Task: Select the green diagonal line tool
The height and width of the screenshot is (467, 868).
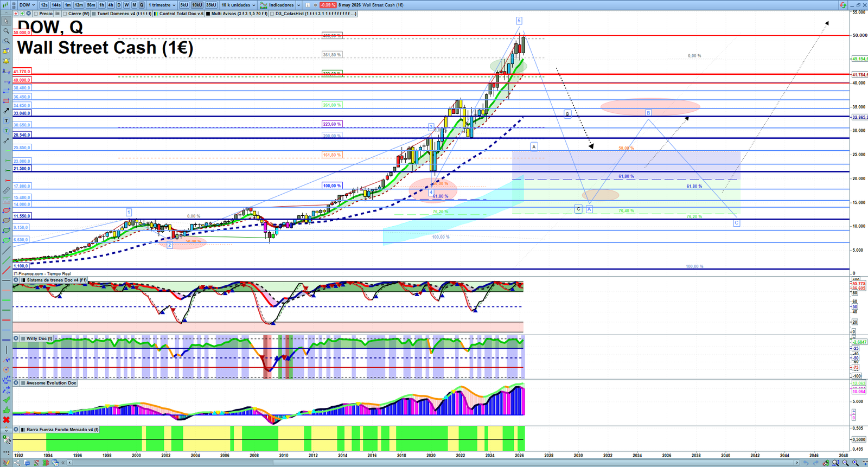Action: click(6, 260)
